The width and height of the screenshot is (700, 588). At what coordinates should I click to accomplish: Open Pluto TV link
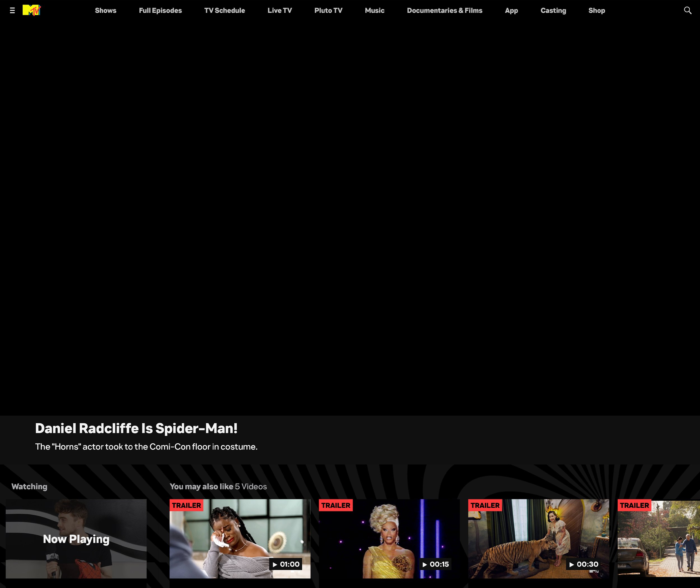pos(328,10)
